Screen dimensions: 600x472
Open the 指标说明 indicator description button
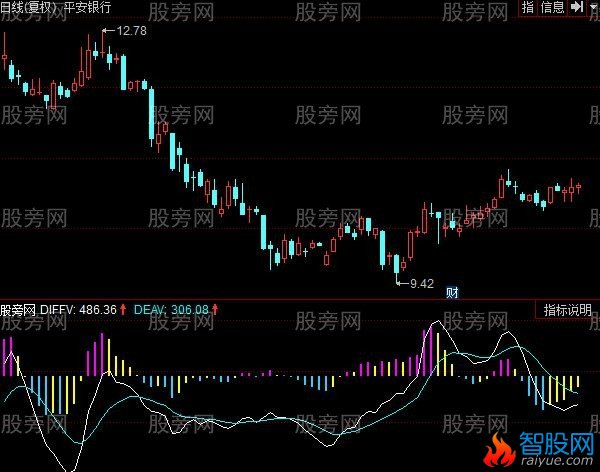coord(567,310)
